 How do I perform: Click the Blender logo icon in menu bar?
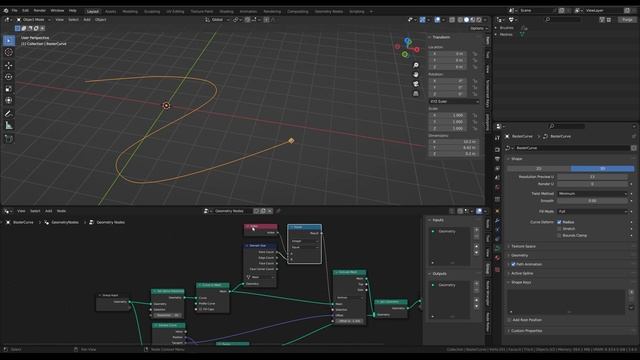point(6,11)
